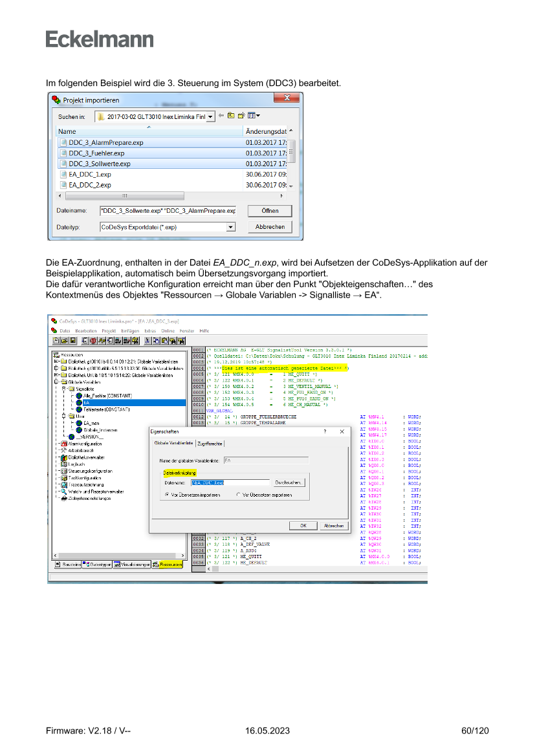Click the Watch- und Rezepturverwalter icon
The width and height of the screenshot is (535, 756).
click(x=63, y=491)
